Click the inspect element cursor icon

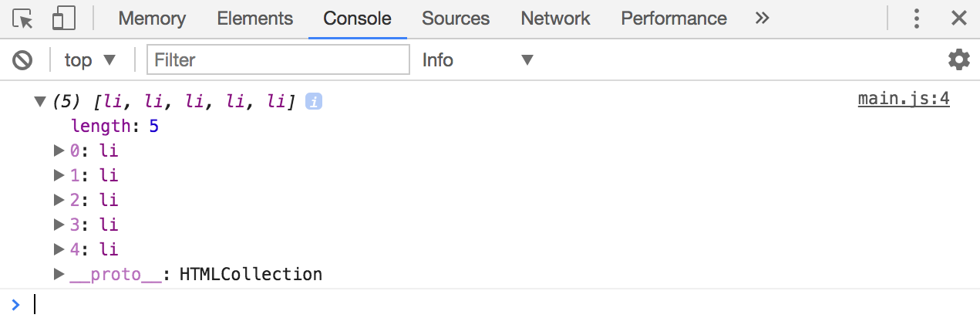tap(24, 19)
